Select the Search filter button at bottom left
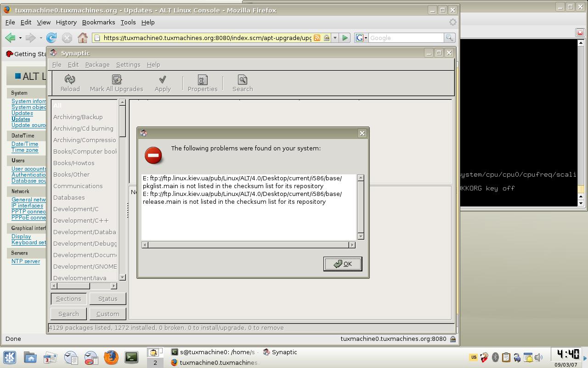The width and height of the screenshot is (588, 368). coord(68,314)
